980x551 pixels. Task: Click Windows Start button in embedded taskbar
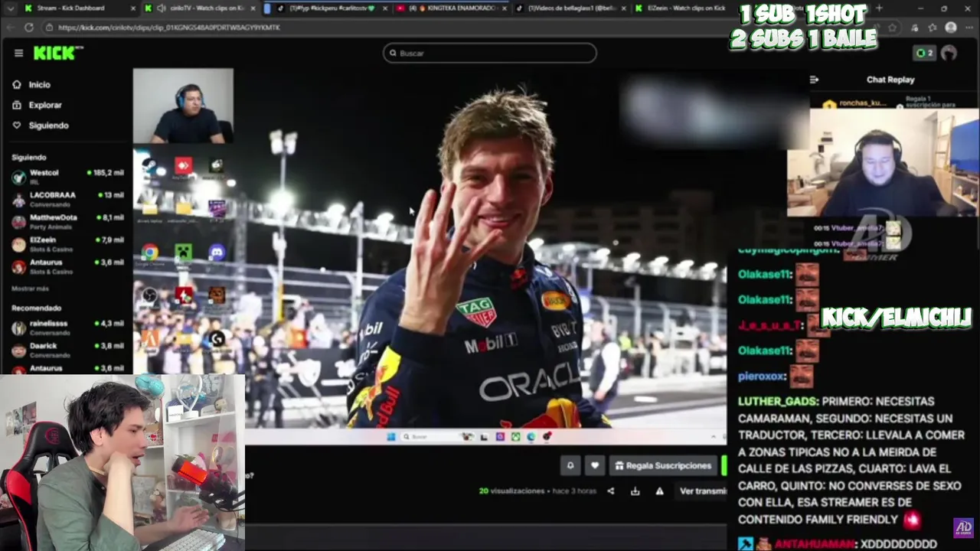pyautogui.click(x=391, y=437)
